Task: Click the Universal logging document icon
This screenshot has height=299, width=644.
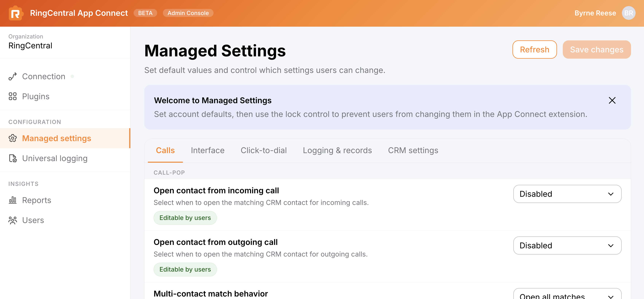Action: point(13,158)
